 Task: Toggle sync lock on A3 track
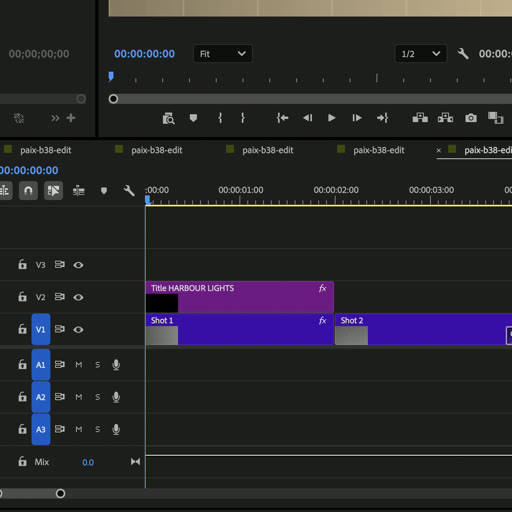[x=60, y=429]
